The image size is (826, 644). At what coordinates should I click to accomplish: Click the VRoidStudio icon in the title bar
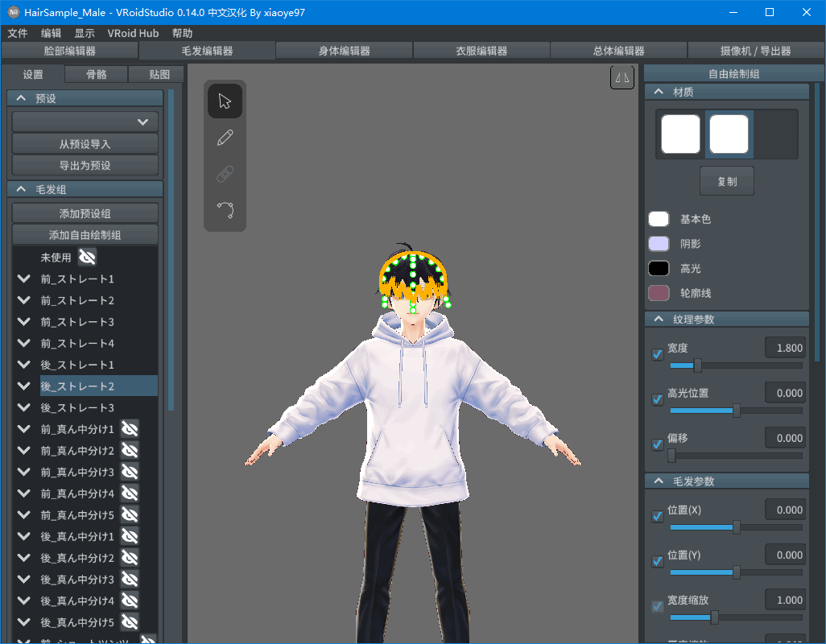[11, 12]
